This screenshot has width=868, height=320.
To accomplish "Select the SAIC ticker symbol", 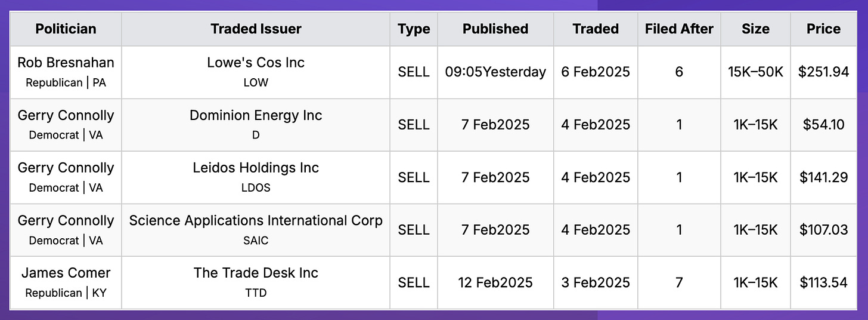I will tap(256, 240).
